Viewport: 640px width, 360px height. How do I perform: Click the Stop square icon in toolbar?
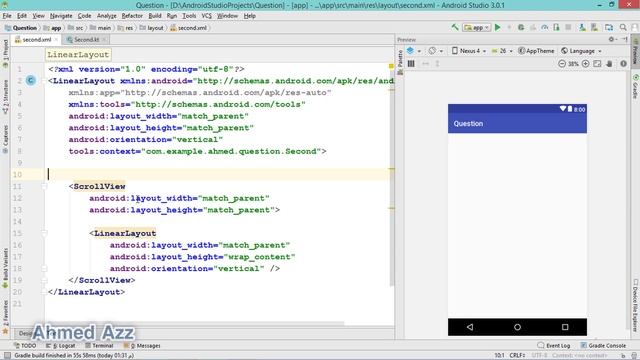(568, 27)
